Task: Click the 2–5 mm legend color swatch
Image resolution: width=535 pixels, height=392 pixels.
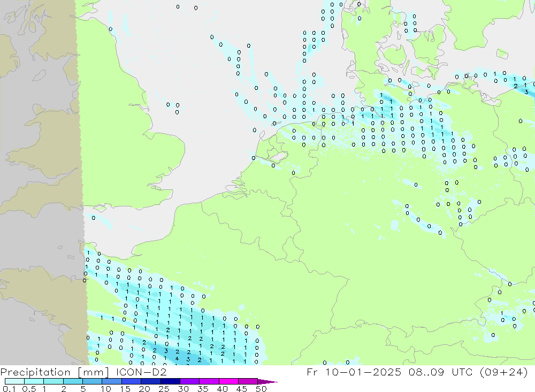Action: pos(73,381)
